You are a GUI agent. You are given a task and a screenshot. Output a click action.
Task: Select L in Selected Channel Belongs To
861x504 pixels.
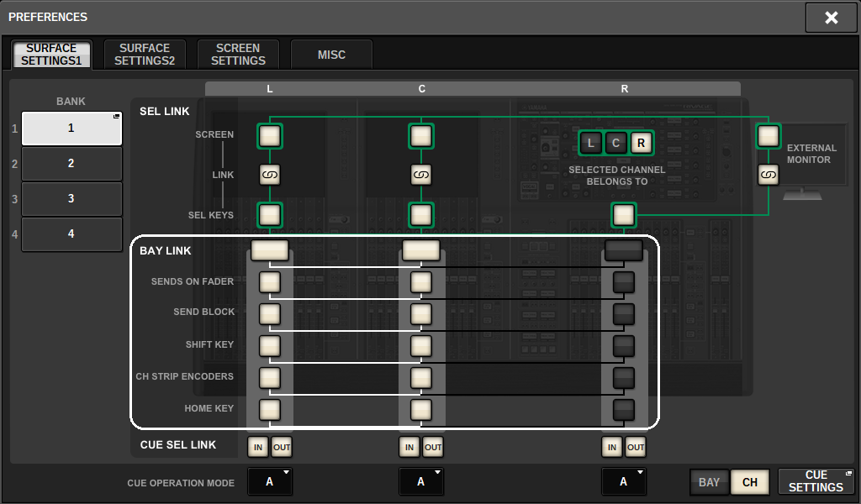[591, 143]
